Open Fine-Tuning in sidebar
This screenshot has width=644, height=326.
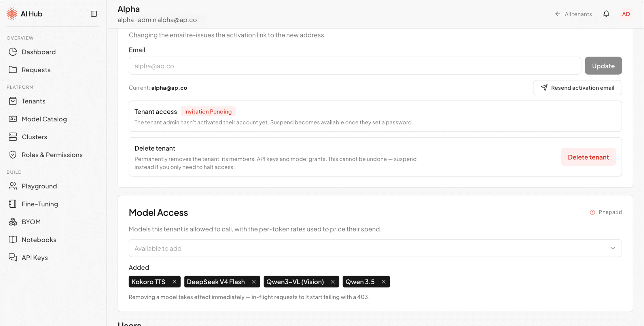[40, 204]
